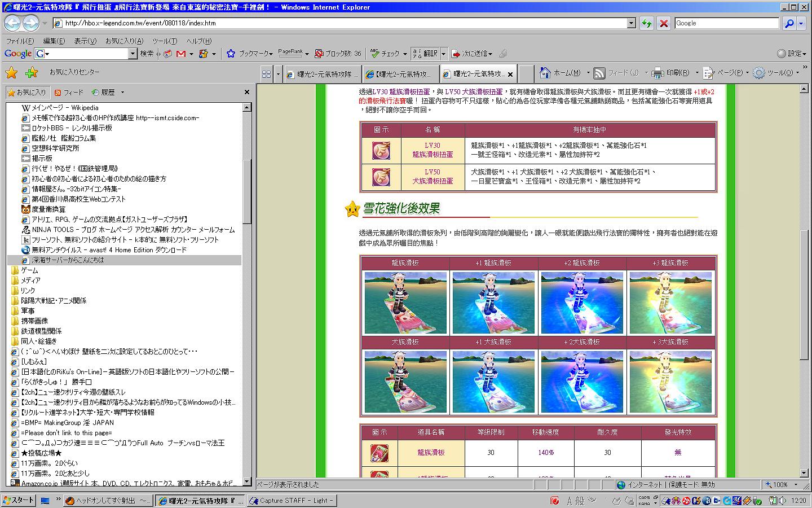Viewport: 812px width, 508px height.
Task: Click the yellow star beside 雪花強化後效果
Action: point(352,209)
